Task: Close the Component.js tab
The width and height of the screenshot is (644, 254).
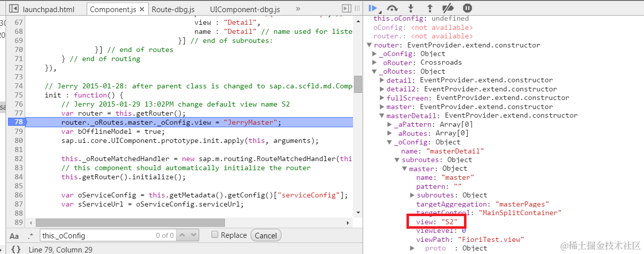Action: pos(142,9)
